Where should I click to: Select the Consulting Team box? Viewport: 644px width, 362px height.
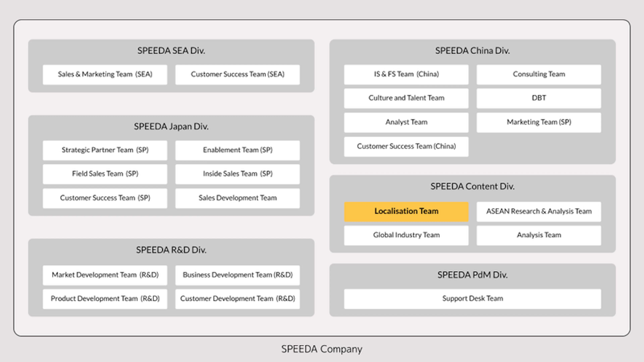coord(539,75)
